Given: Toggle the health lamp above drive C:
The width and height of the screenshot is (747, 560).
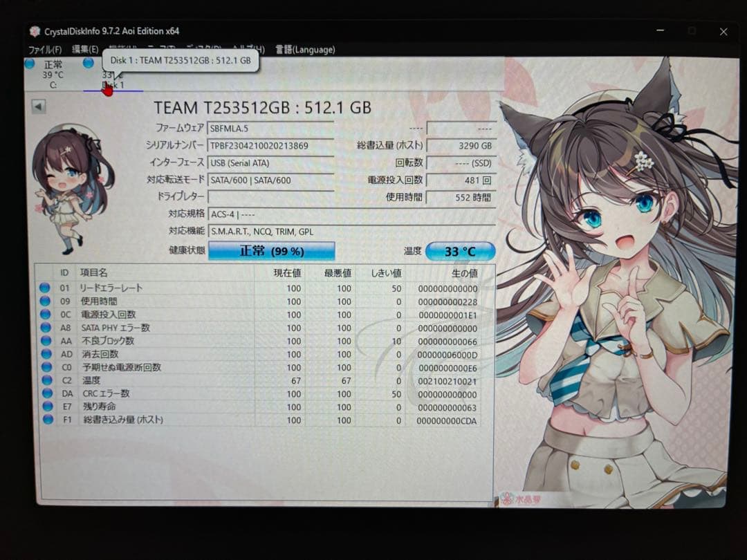Looking at the screenshot, I should [x=28, y=63].
